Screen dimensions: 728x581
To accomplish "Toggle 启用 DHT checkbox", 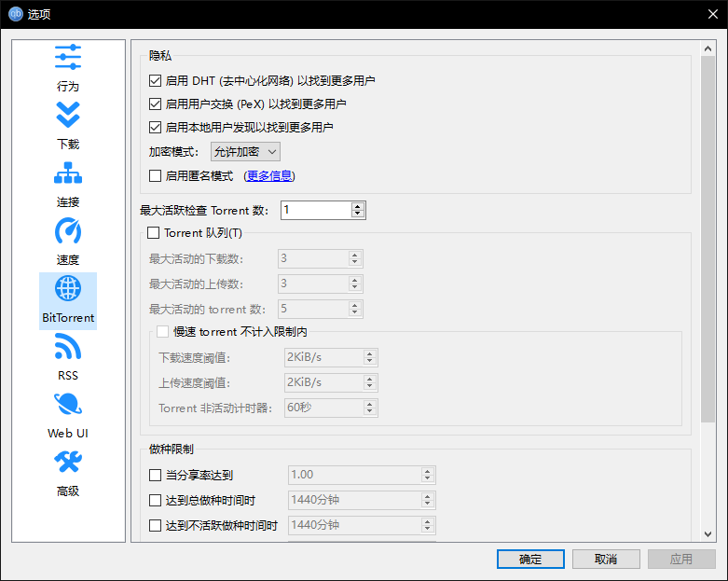I will point(155,81).
